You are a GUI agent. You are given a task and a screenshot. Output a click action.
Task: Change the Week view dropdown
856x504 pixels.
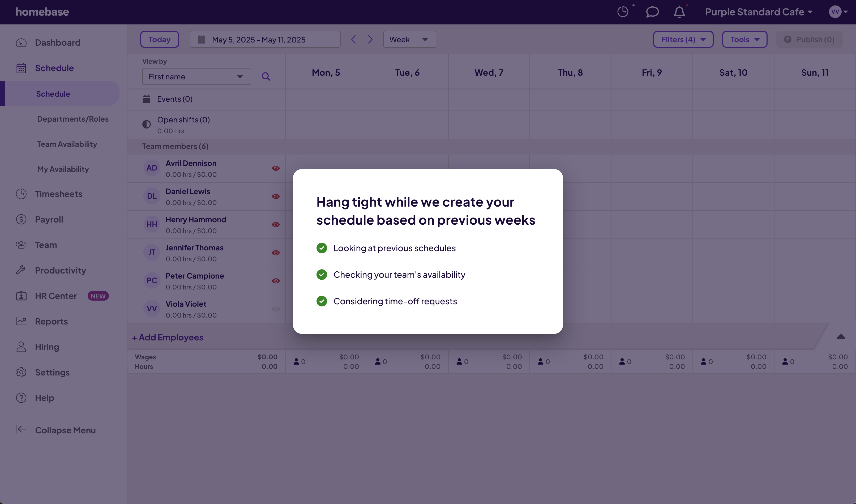click(x=409, y=39)
